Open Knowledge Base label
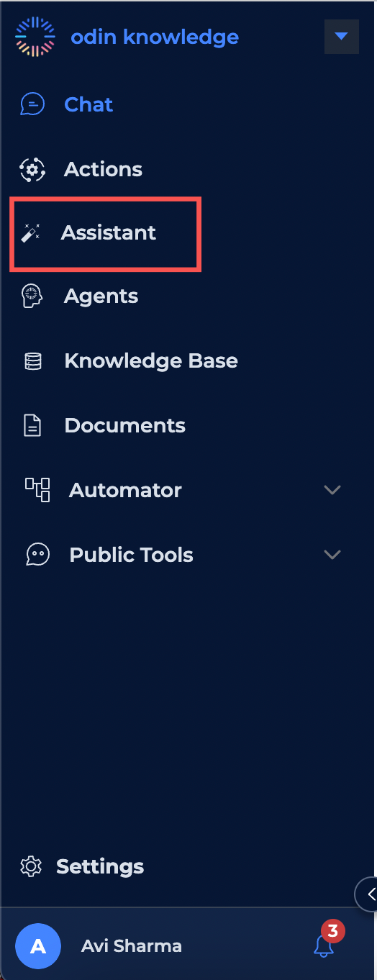 click(151, 360)
